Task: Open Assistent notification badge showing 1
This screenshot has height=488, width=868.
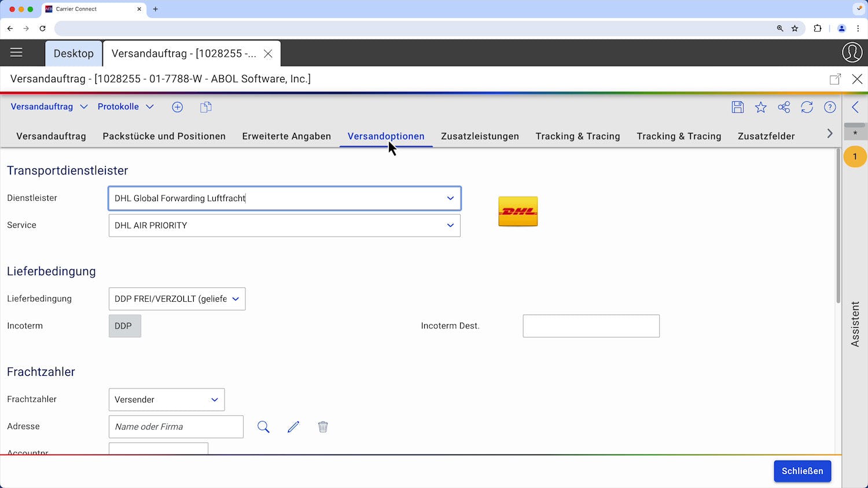Action: (855, 156)
